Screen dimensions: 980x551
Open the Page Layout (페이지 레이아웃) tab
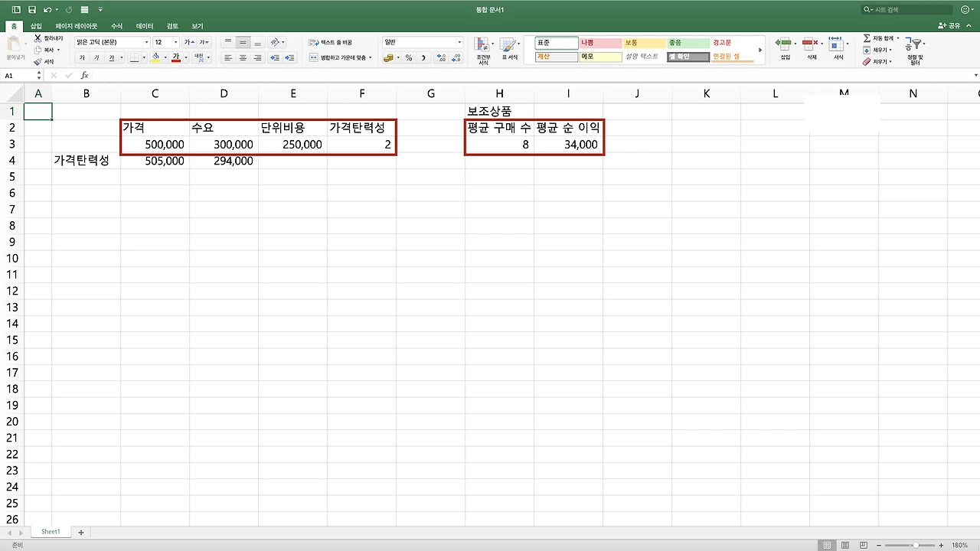77,26
